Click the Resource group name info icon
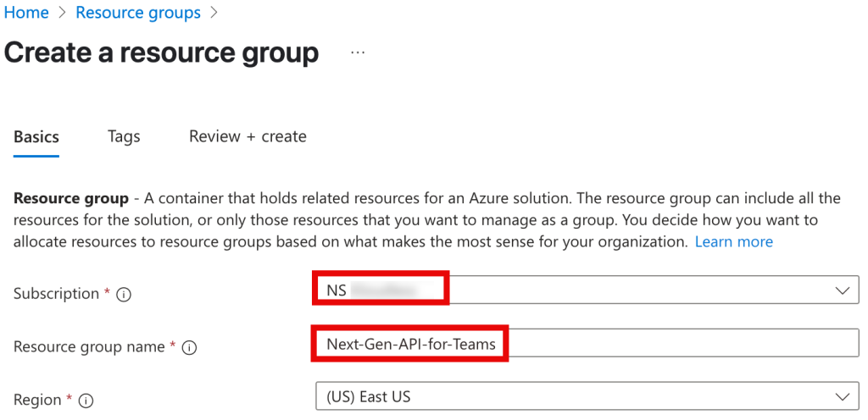 [190, 348]
